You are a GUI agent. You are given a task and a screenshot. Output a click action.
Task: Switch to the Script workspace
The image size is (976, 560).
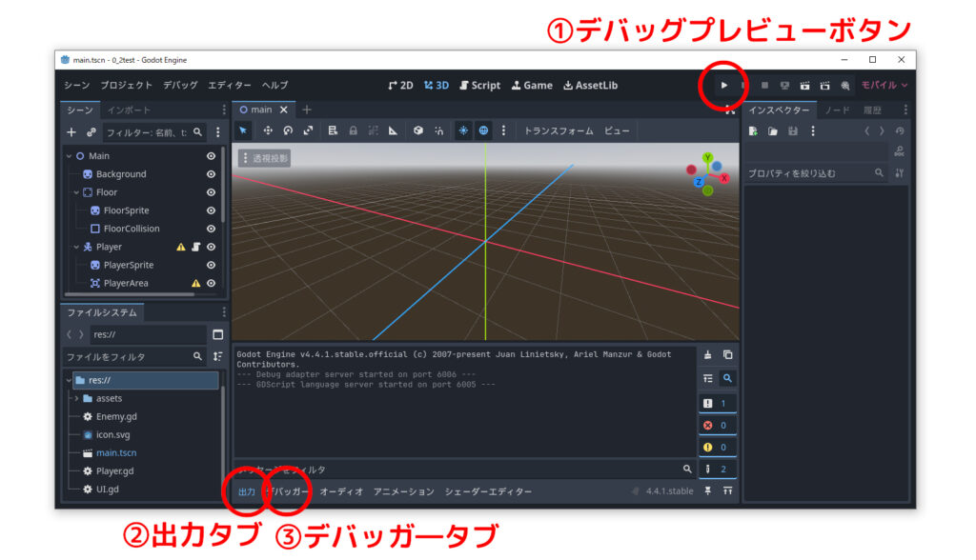479,86
